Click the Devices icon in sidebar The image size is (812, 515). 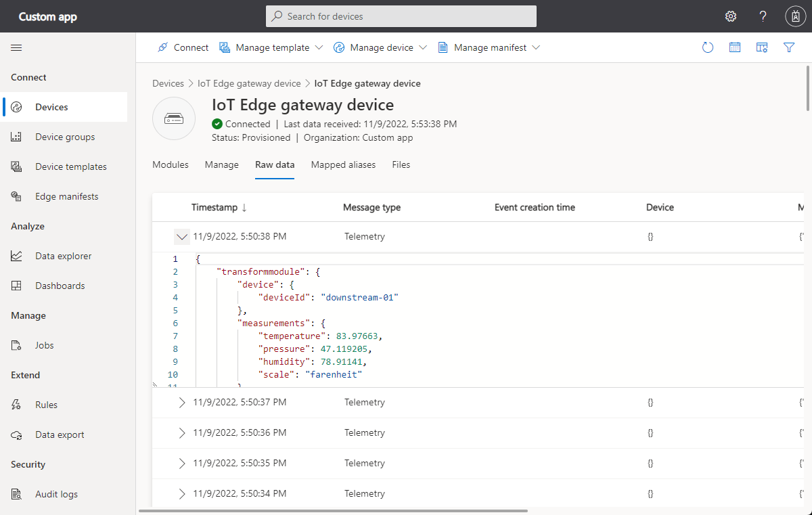[17, 107]
